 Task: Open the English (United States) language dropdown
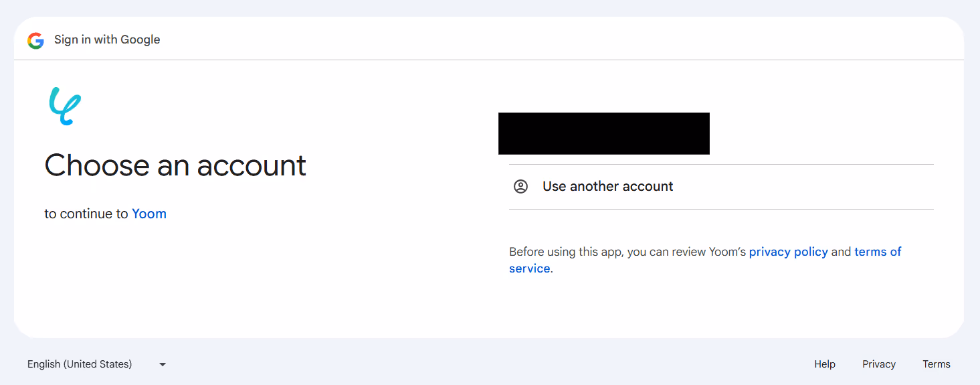(97, 364)
